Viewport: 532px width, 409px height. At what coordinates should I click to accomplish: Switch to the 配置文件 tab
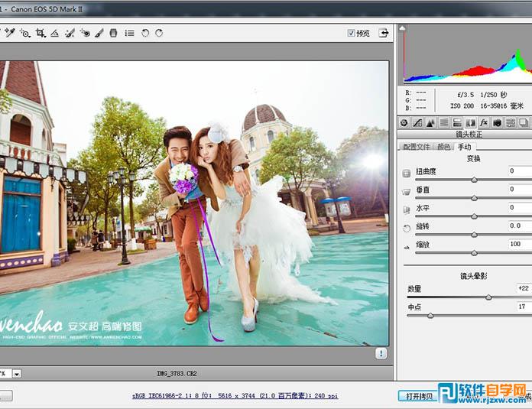point(416,146)
